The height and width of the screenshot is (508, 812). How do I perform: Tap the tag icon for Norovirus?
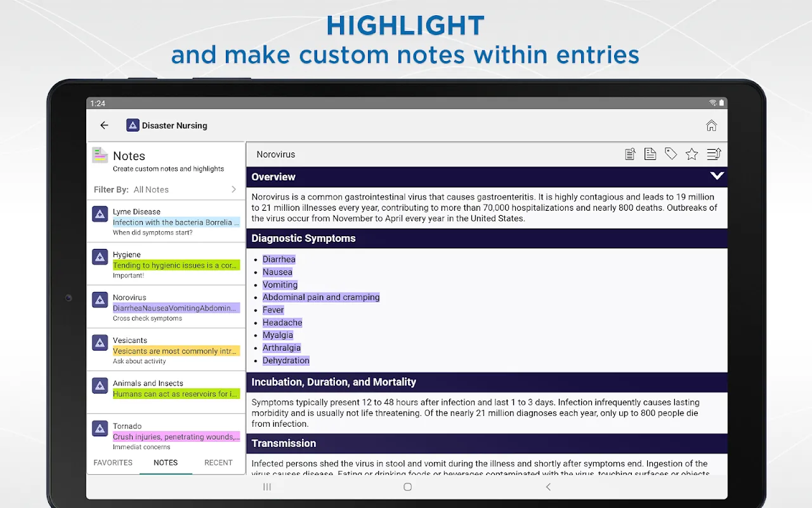click(x=671, y=154)
